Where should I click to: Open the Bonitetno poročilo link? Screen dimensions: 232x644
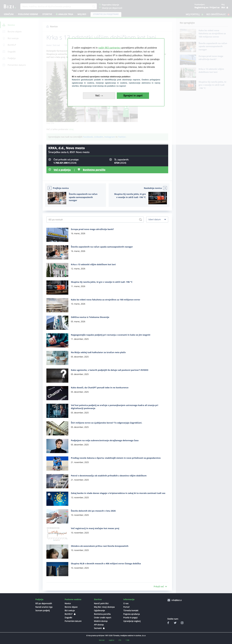coord(94,170)
